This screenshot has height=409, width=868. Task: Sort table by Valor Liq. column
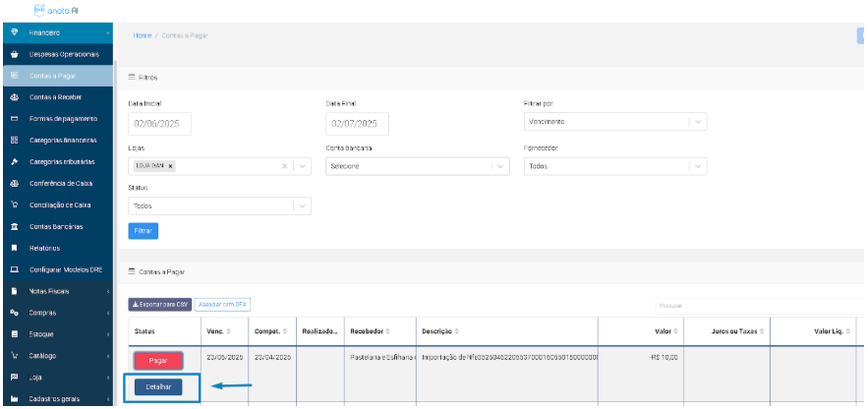(848, 331)
